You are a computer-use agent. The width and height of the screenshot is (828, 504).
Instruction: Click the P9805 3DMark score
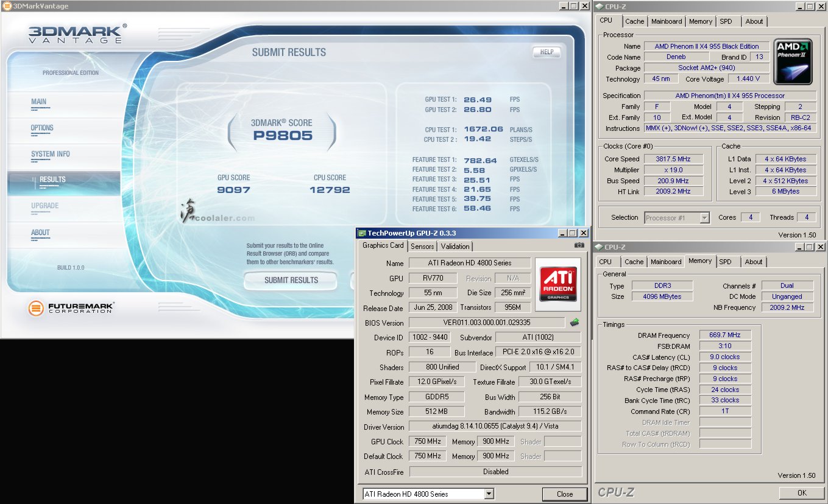[x=283, y=135]
